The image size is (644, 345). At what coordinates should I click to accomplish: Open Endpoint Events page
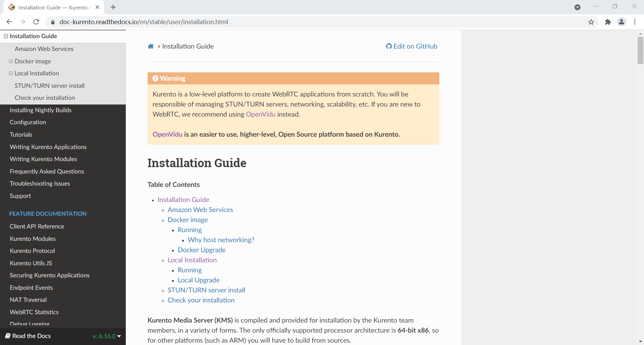pyautogui.click(x=31, y=288)
